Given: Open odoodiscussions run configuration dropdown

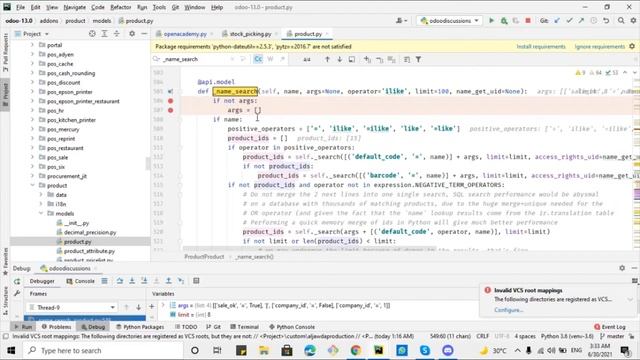Looking at the screenshot, I should click(450, 20).
